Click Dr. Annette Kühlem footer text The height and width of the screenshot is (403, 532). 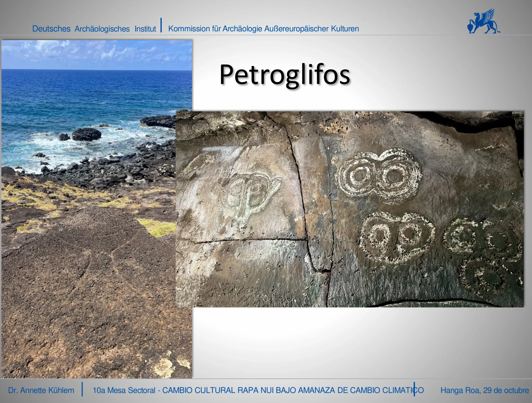click(41, 390)
